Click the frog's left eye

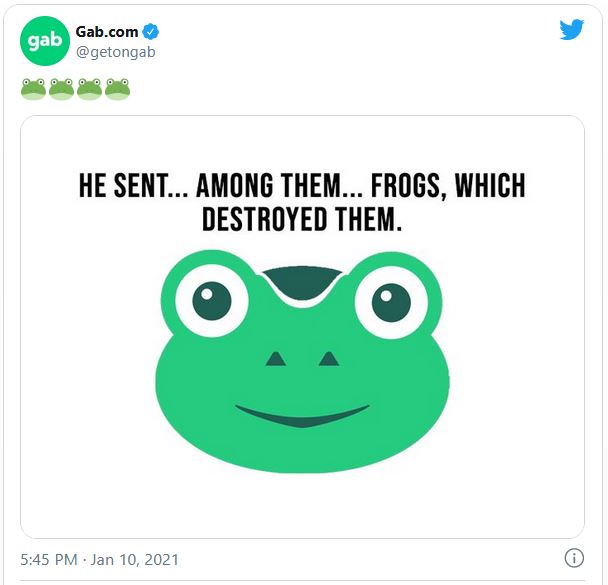(x=212, y=301)
